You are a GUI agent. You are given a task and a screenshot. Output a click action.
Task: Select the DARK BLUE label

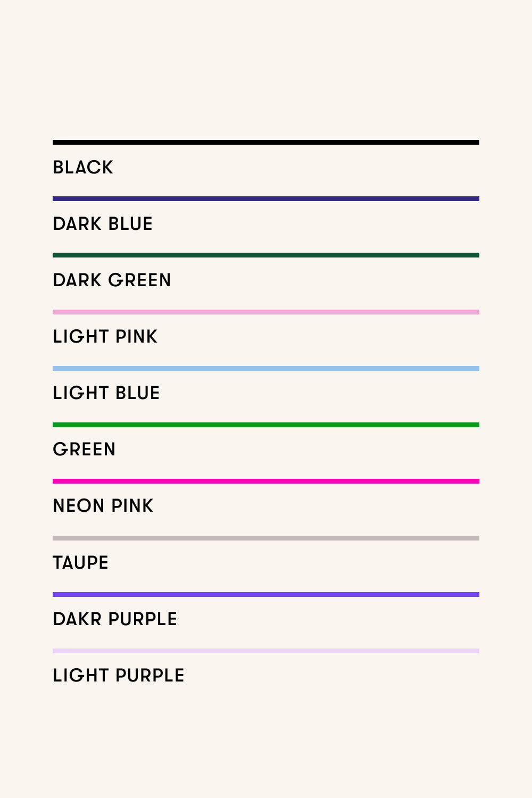103,223
